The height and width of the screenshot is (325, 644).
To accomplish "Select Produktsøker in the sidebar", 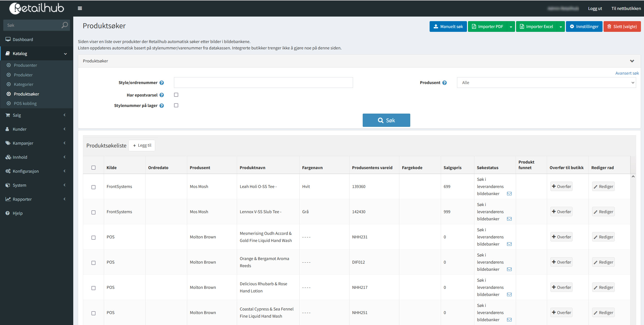I will pyautogui.click(x=26, y=94).
